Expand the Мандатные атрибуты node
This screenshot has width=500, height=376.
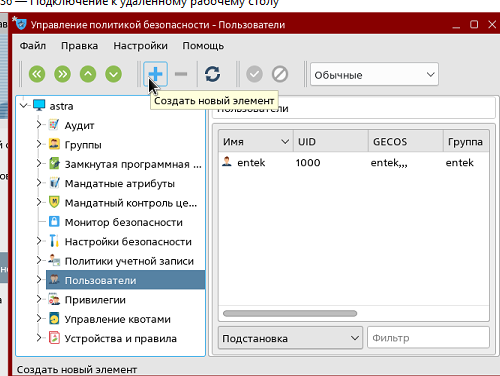tap(39, 183)
